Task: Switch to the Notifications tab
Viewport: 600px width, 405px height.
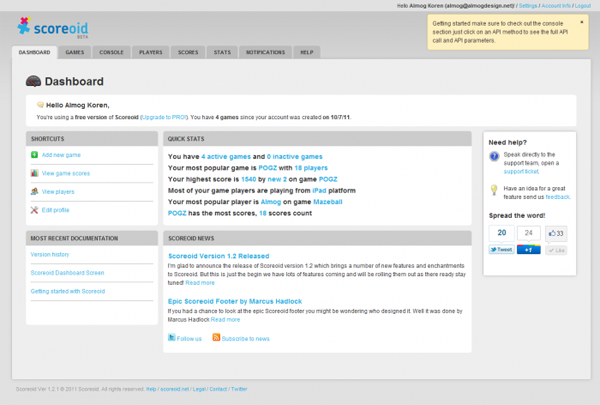Action: click(265, 51)
